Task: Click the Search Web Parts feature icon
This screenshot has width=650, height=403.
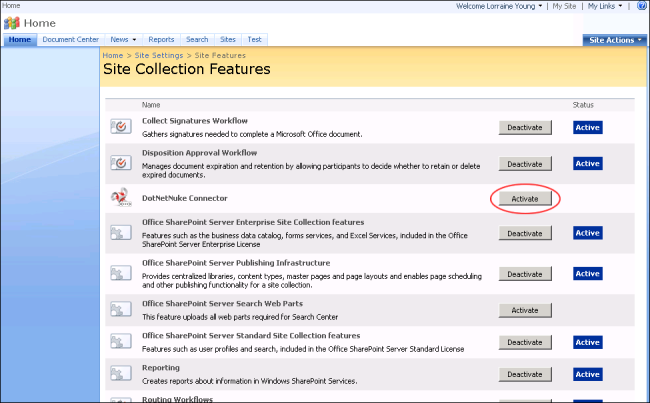Action: click(x=121, y=309)
